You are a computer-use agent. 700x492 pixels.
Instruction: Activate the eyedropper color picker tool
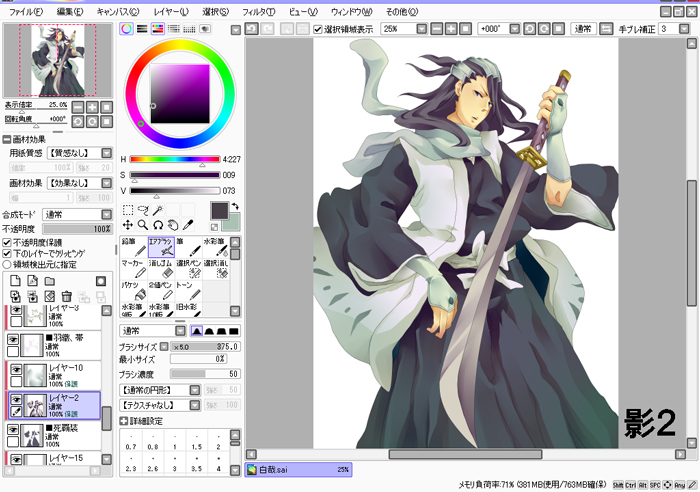click(187, 225)
